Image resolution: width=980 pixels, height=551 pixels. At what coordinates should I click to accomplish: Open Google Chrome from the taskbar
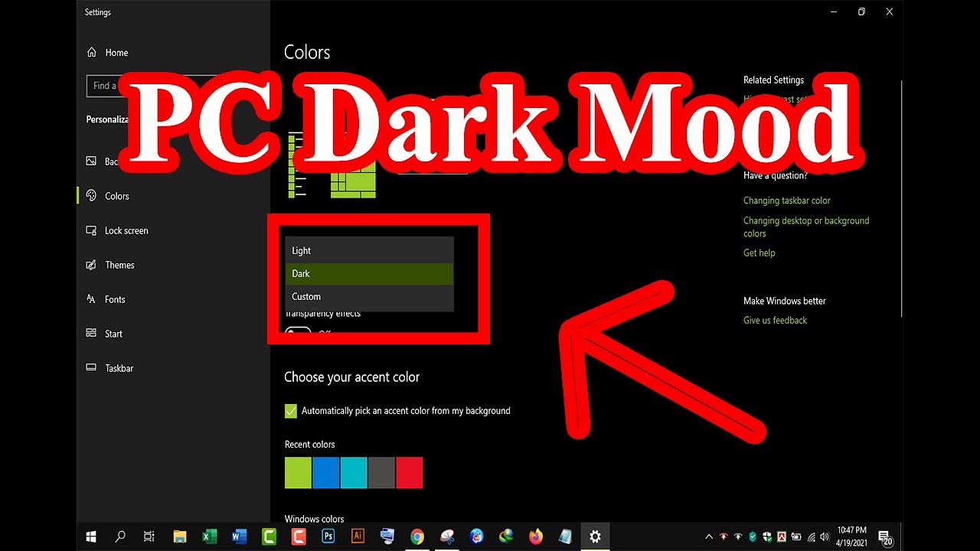click(416, 536)
